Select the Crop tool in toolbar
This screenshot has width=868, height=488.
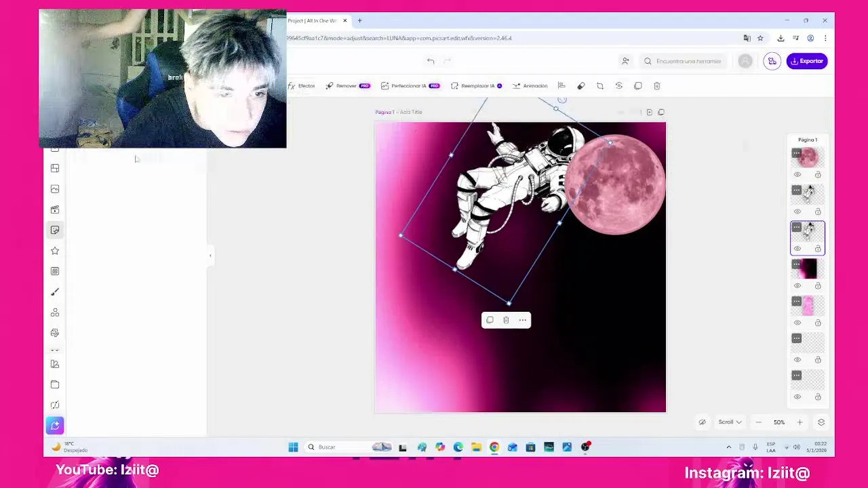click(x=600, y=86)
